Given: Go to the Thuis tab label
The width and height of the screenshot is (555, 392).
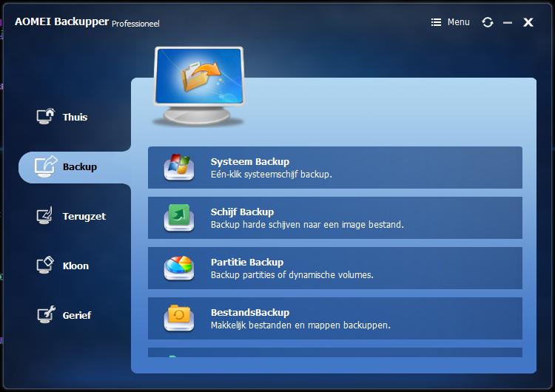Looking at the screenshot, I should point(75,117).
